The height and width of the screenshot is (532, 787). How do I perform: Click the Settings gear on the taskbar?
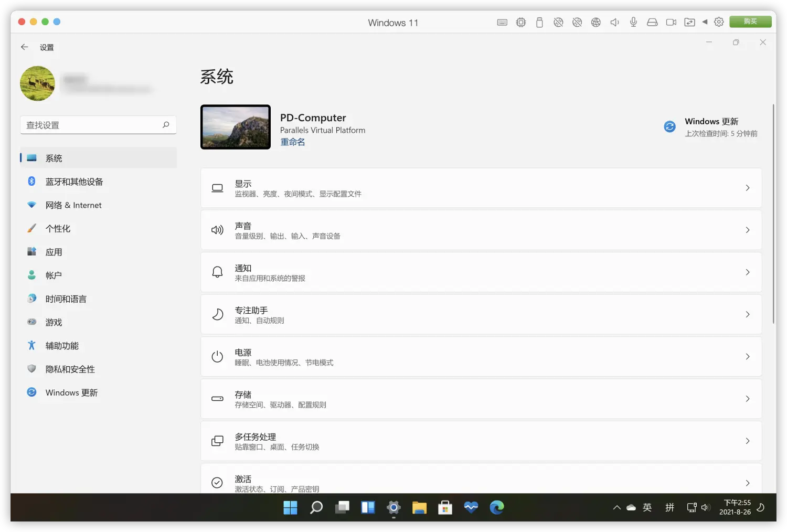pyautogui.click(x=393, y=507)
